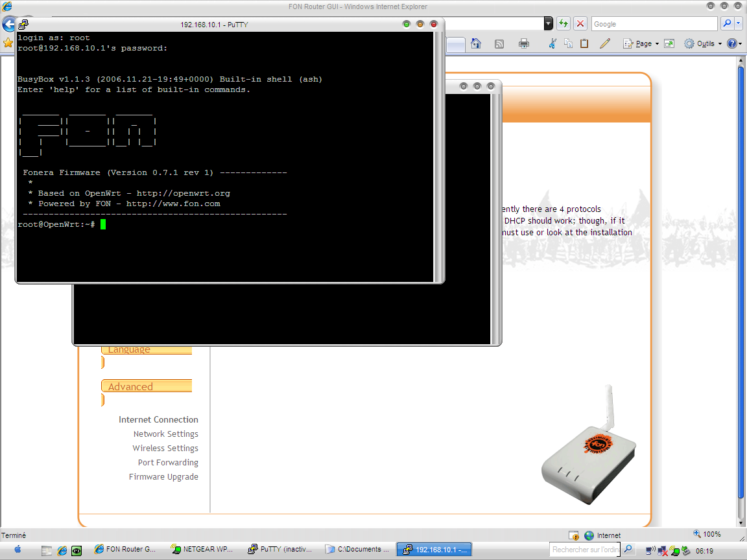Image resolution: width=747 pixels, height=560 pixels.
Task: Click the IE page vertical scrollbar
Action: [x=741, y=292]
